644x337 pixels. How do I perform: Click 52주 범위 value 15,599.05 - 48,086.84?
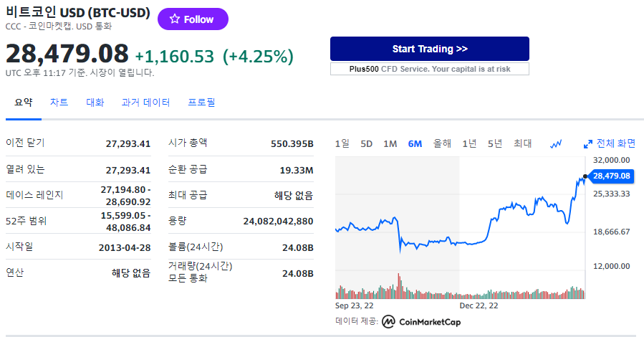(125, 222)
